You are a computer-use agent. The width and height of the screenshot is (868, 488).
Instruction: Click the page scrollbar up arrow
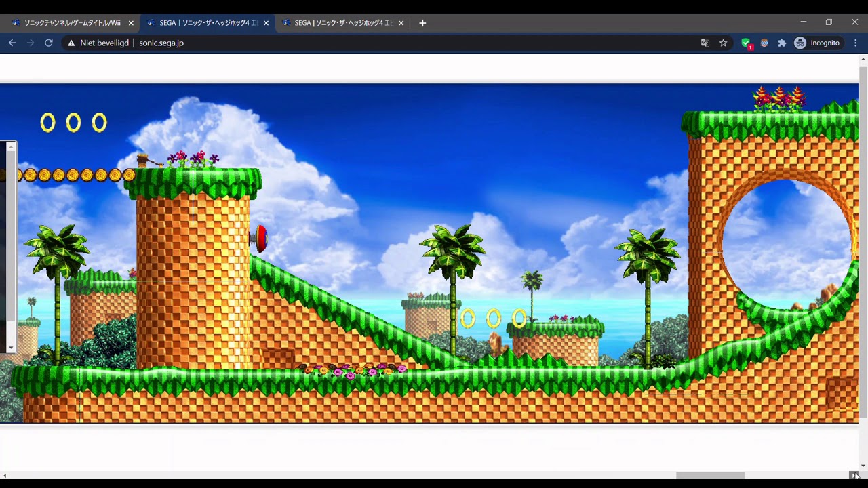(x=863, y=60)
